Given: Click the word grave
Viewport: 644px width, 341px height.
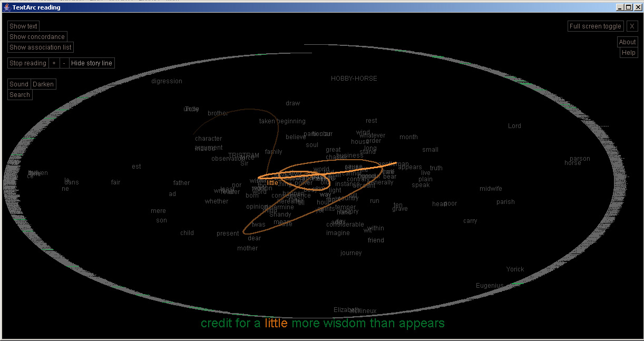Looking at the screenshot, I should (400, 209).
